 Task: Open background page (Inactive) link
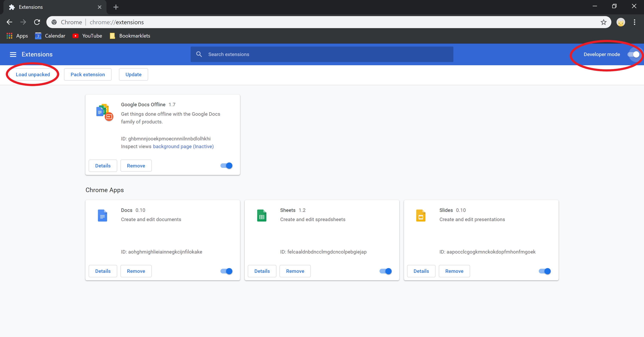[x=183, y=147]
